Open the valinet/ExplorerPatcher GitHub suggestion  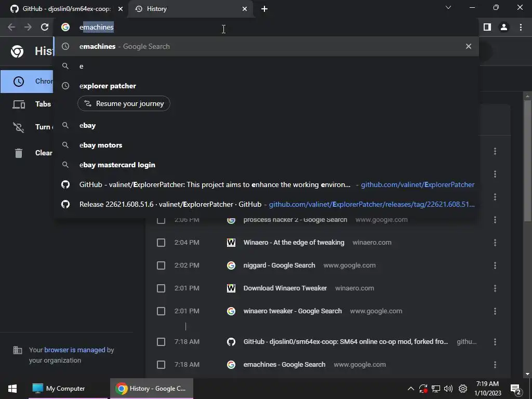267,184
